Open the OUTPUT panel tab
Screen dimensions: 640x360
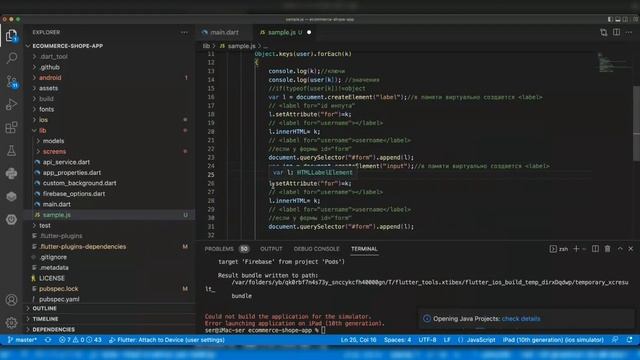click(x=271, y=249)
